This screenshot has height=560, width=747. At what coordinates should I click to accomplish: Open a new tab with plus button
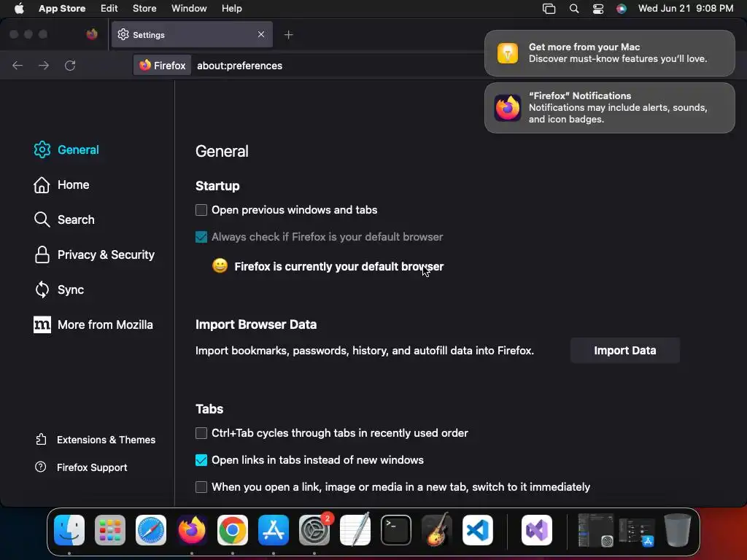coord(288,35)
